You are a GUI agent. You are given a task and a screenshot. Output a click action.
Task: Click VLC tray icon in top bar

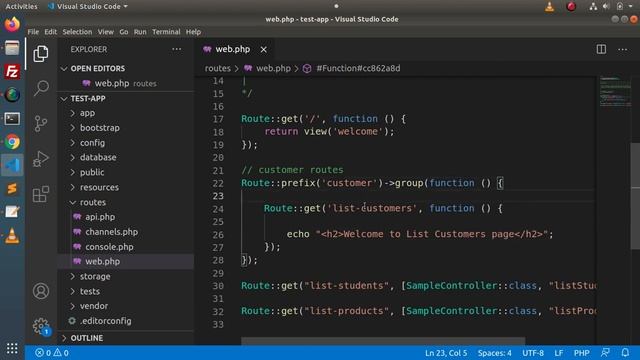pos(549,6)
